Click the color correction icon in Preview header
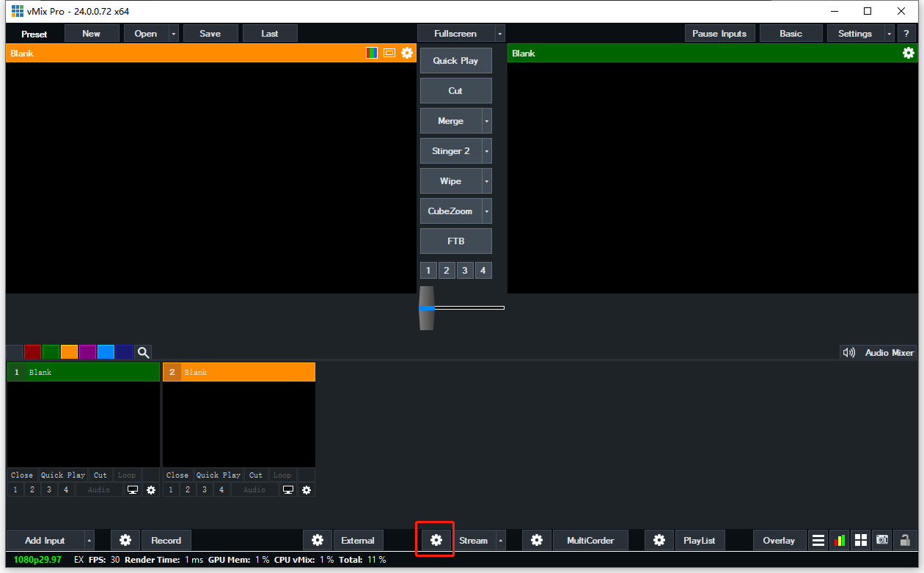The image size is (924, 573). (372, 53)
